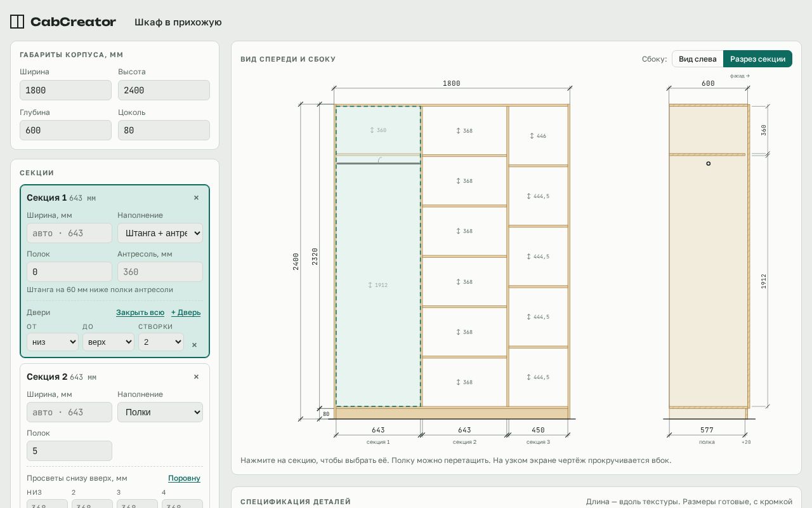Click the Полок field showing 5
Image resolution: width=812 pixels, height=508 pixels.
click(x=69, y=451)
